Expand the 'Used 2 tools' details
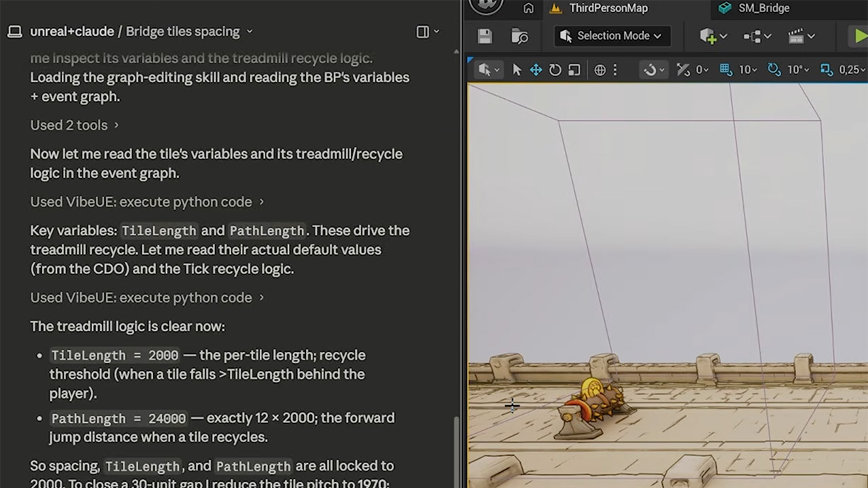868x488 pixels. (75, 125)
